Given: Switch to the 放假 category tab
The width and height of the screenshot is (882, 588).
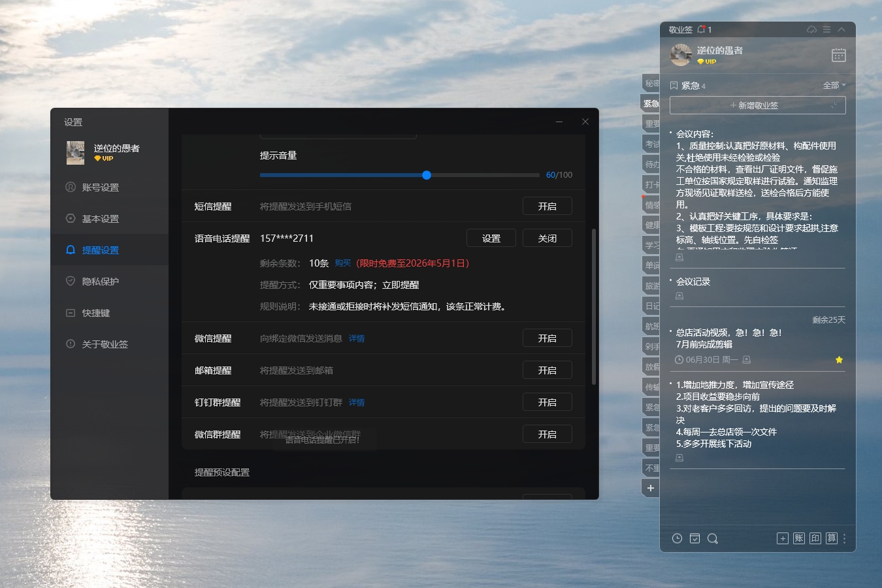Looking at the screenshot, I should click(x=651, y=367).
